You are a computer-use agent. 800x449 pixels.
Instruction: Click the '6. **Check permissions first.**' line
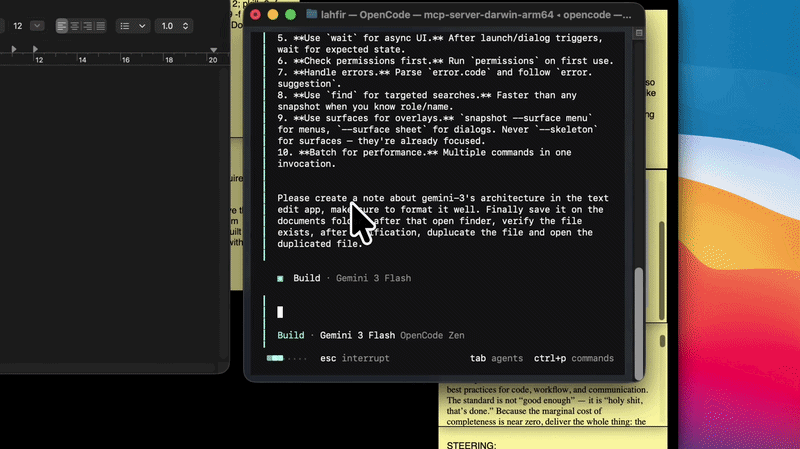coord(445,61)
